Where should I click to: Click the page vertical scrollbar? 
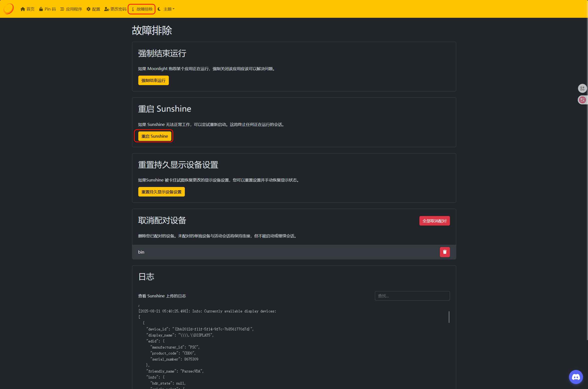[x=587, y=175]
